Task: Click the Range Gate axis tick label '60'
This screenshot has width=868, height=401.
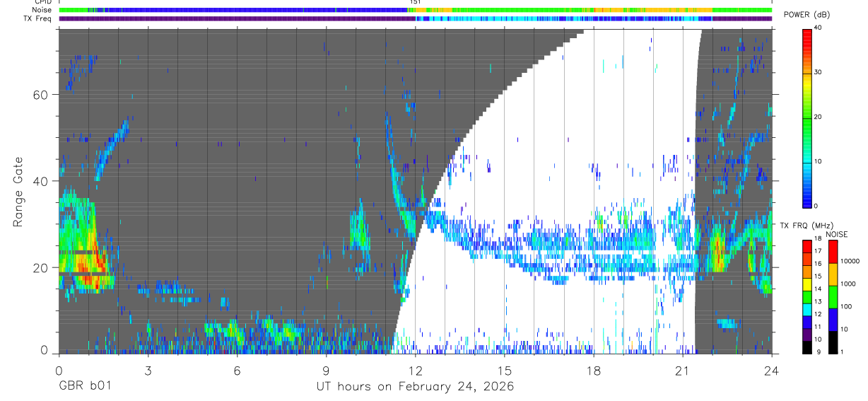Action: [x=40, y=95]
